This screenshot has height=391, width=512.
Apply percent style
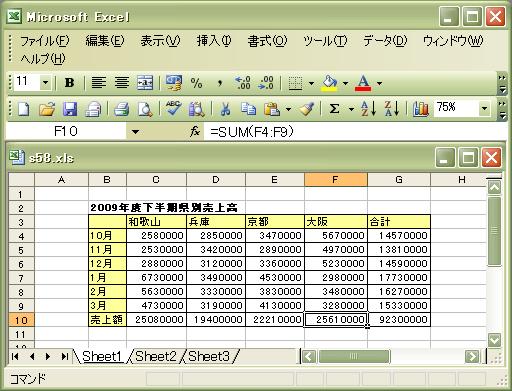[196, 83]
